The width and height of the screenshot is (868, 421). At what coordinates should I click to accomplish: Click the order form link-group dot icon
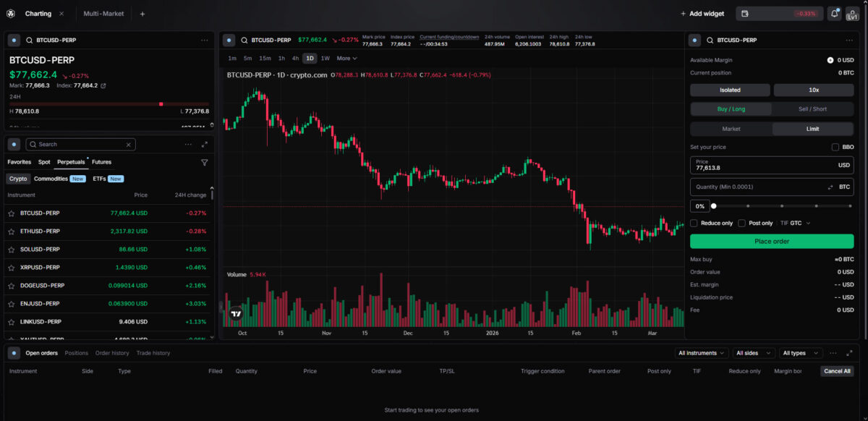point(694,41)
